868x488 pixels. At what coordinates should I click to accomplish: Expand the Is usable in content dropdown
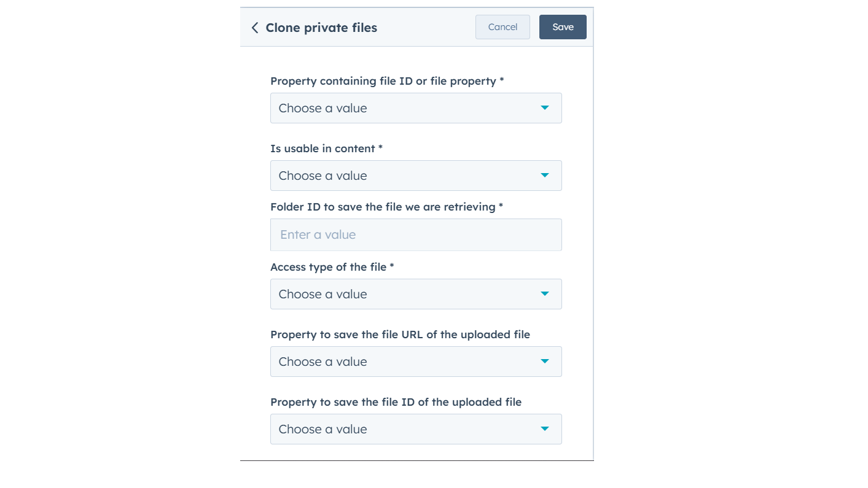coord(405,176)
